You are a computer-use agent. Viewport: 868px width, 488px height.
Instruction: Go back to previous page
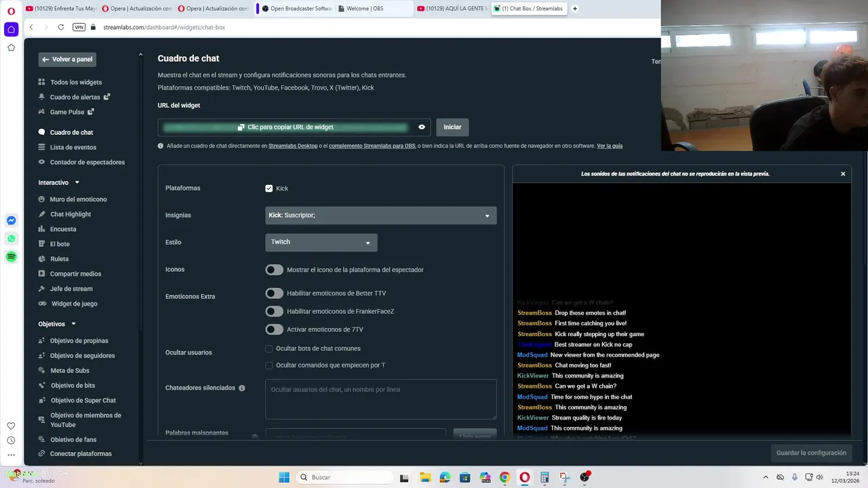point(31,27)
